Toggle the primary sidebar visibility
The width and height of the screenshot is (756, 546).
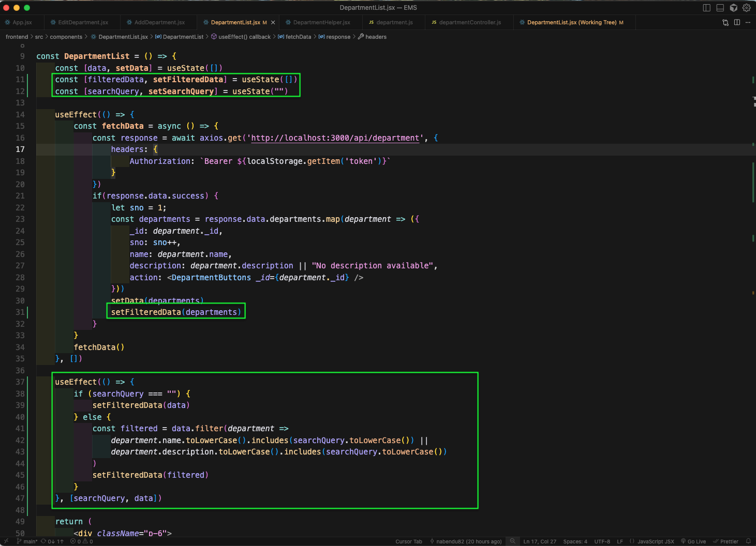pyautogui.click(x=707, y=8)
